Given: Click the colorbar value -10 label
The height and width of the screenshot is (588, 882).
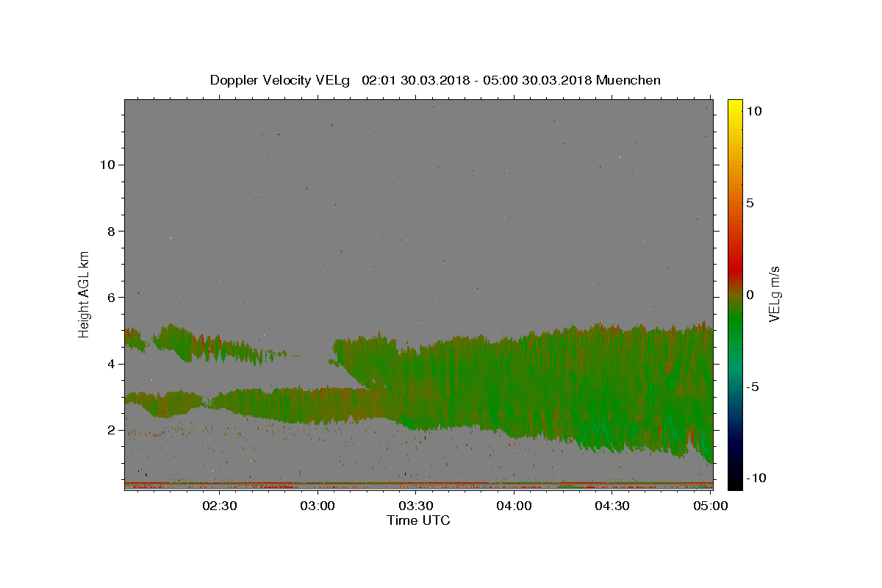Looking at the screenshot, I should click(x=756, y=478).
